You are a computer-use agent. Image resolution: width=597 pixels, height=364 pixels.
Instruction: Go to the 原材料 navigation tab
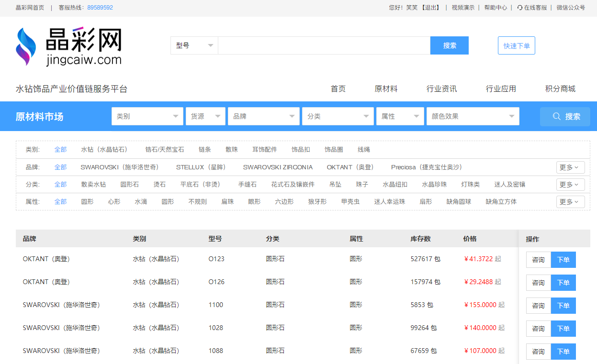click(x=386, y=88)
